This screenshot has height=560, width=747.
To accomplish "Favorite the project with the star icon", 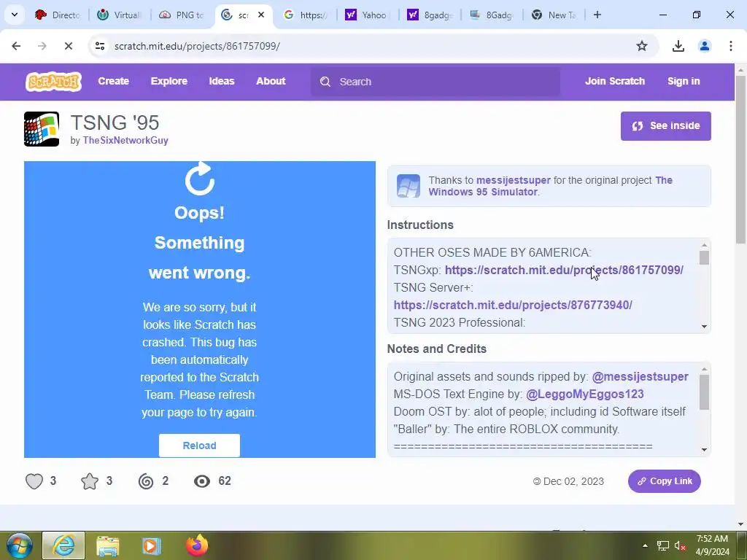I will tap(90, 481).
